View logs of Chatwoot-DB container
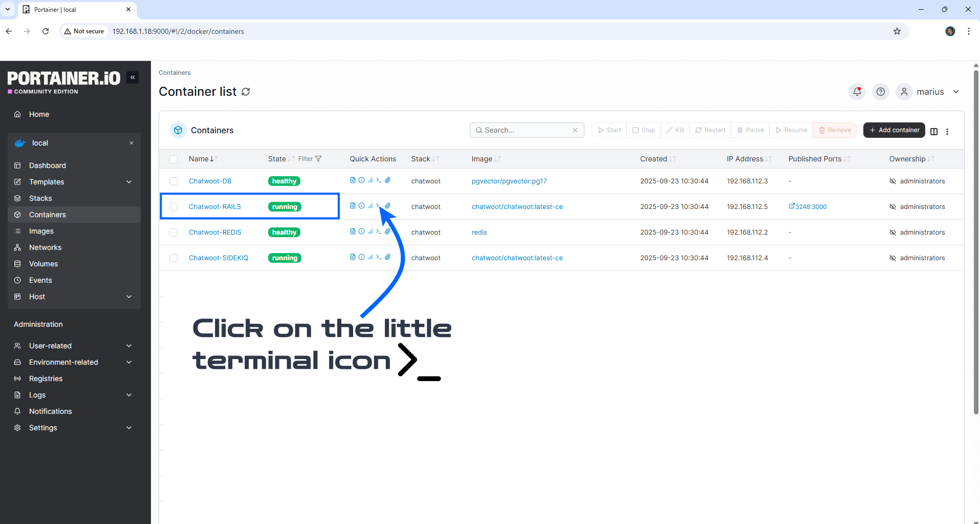This screenshot has width=980, height=524. click(353, 180)
